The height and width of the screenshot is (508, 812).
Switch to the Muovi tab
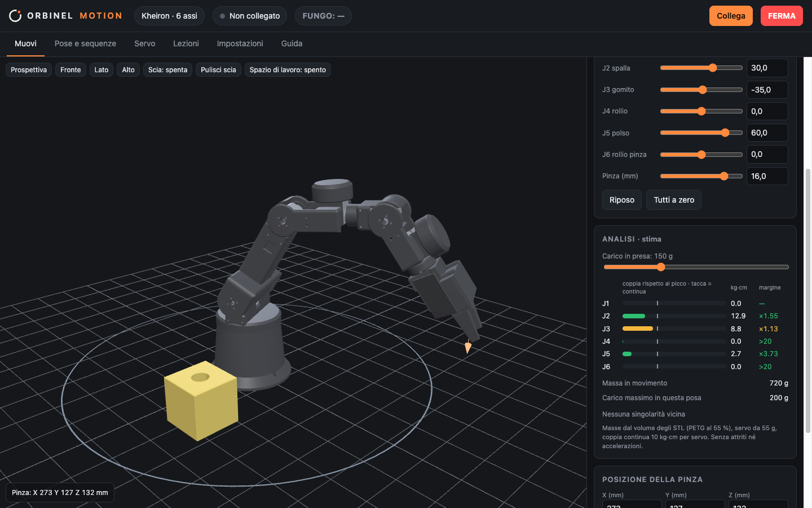click(25, 43)
